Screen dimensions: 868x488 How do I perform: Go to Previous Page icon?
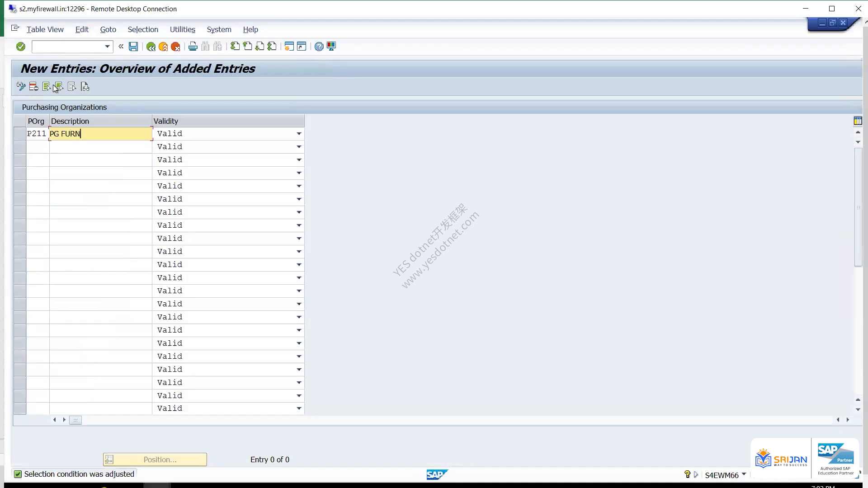pyautogui.click(x=247, y=47)
